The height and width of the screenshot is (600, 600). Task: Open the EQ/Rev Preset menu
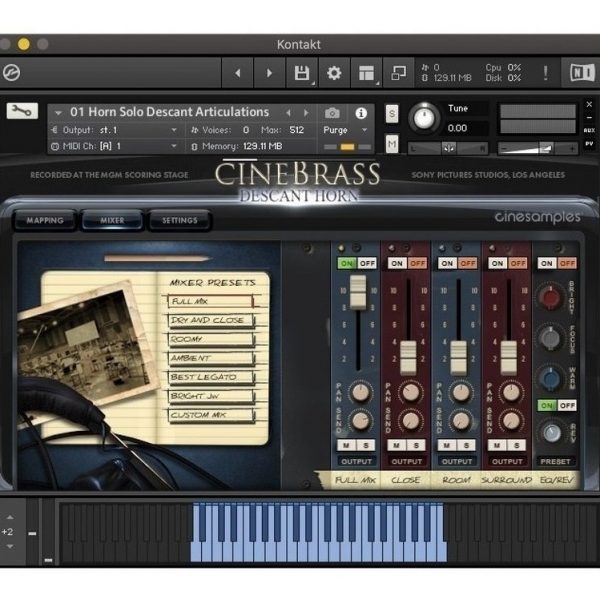coord(556,461)
